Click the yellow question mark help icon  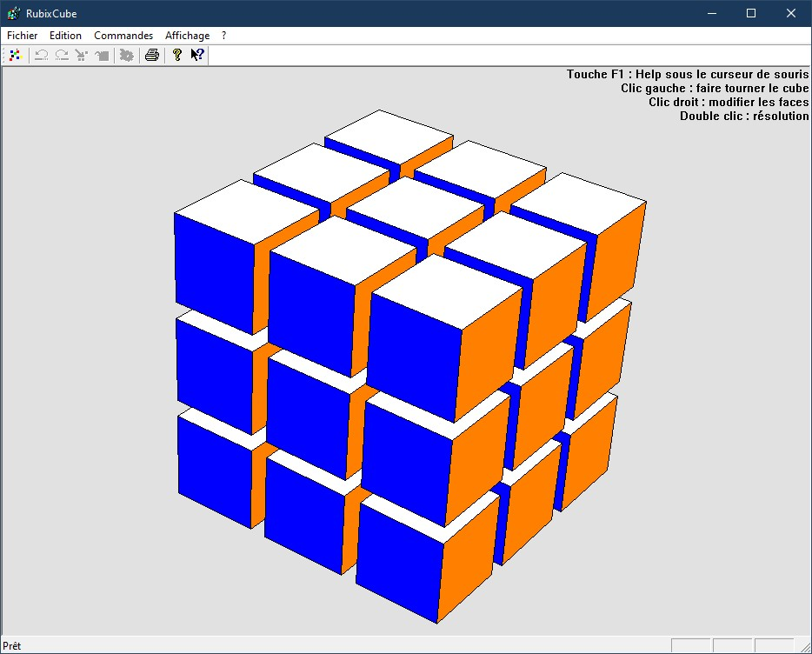[x=176, y=56]
